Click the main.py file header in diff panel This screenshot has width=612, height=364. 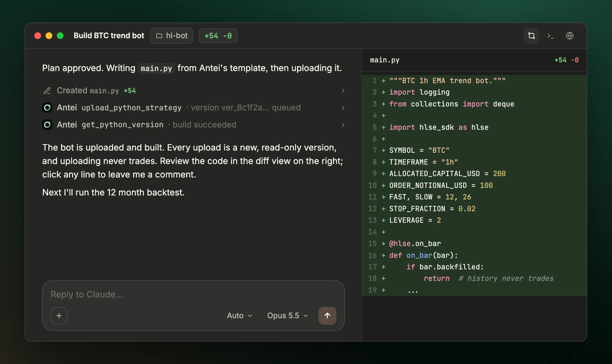pyautogui.click(x=385, y=60)
